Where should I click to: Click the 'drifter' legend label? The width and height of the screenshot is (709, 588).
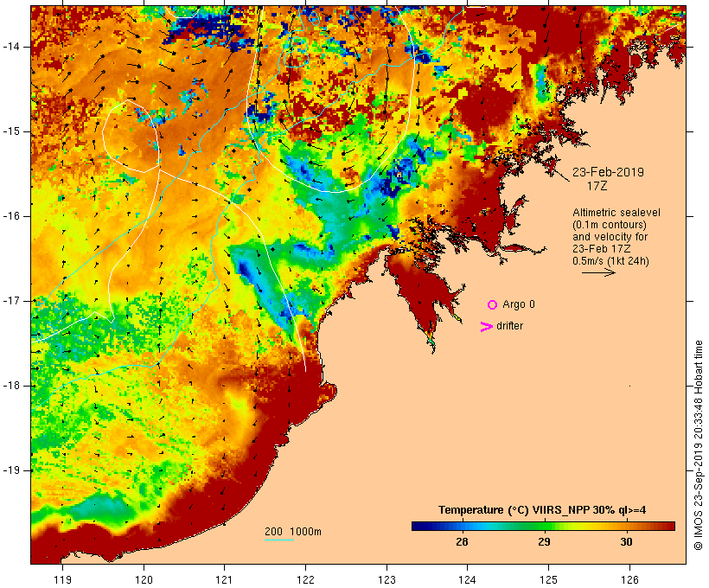point(509,326)
